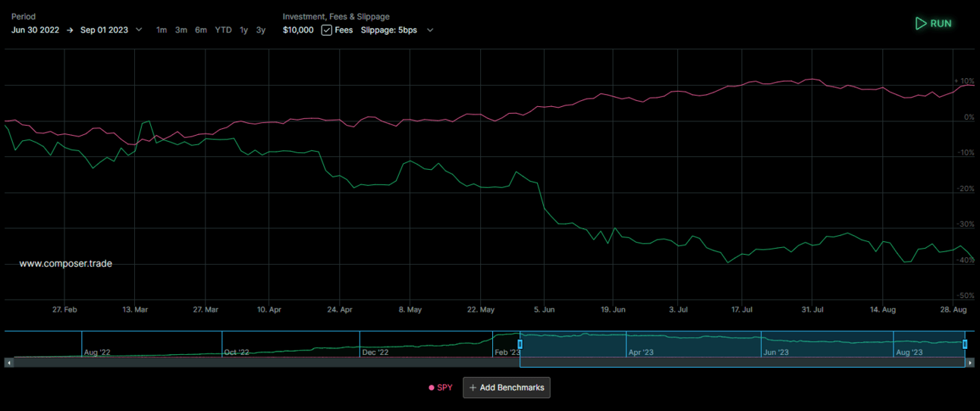
Task: Click the Jun '23 label in navigator
Action: point(776,353)
